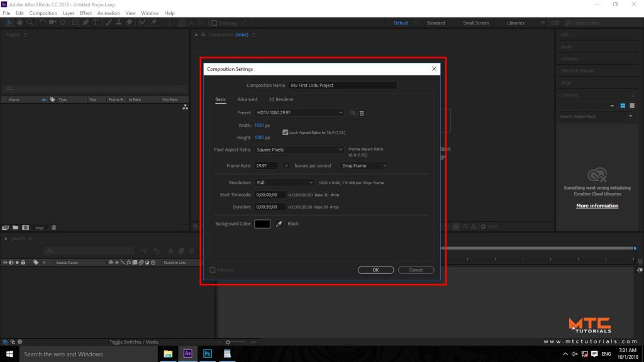
Task: Toggle the timeline solo column switch
Action: 17,262
